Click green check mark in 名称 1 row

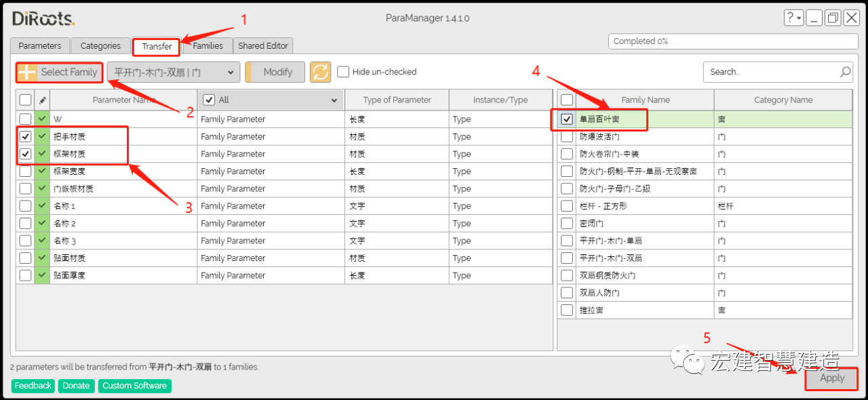coord(42,206)
